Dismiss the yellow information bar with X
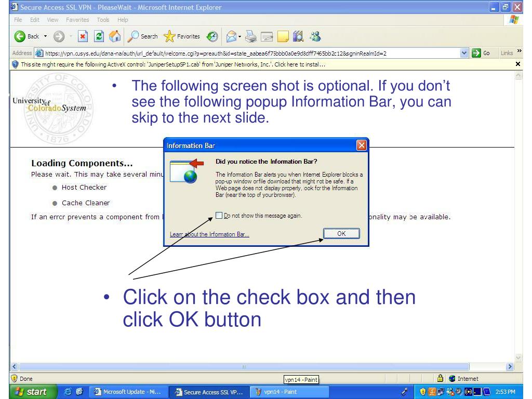 [518, 64]
